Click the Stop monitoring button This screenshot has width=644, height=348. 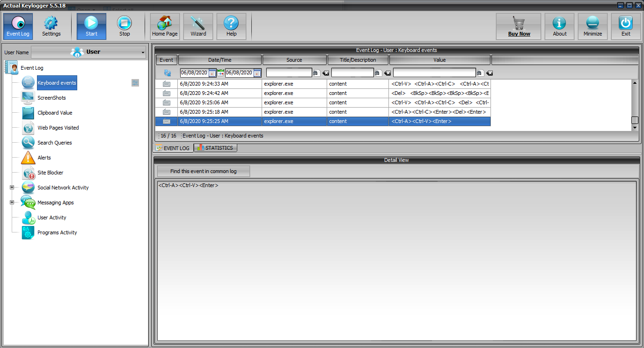[124, 26]
